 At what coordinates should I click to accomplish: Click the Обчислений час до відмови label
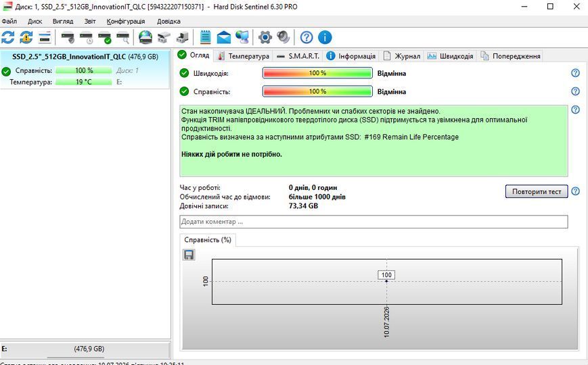click(x=225, y=197)
